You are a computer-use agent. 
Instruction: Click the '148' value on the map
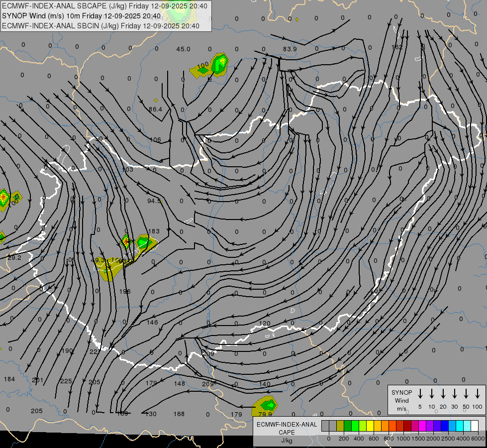[180, 384]
